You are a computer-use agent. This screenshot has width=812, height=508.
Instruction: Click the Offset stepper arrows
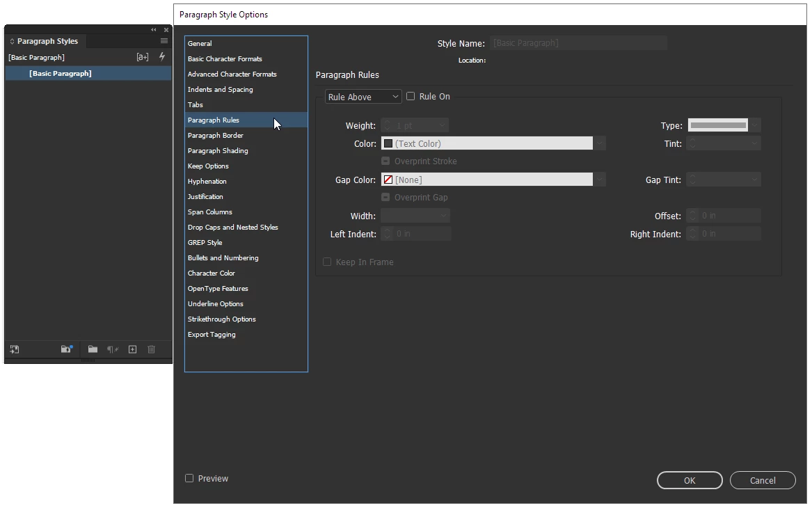[692, 216]
